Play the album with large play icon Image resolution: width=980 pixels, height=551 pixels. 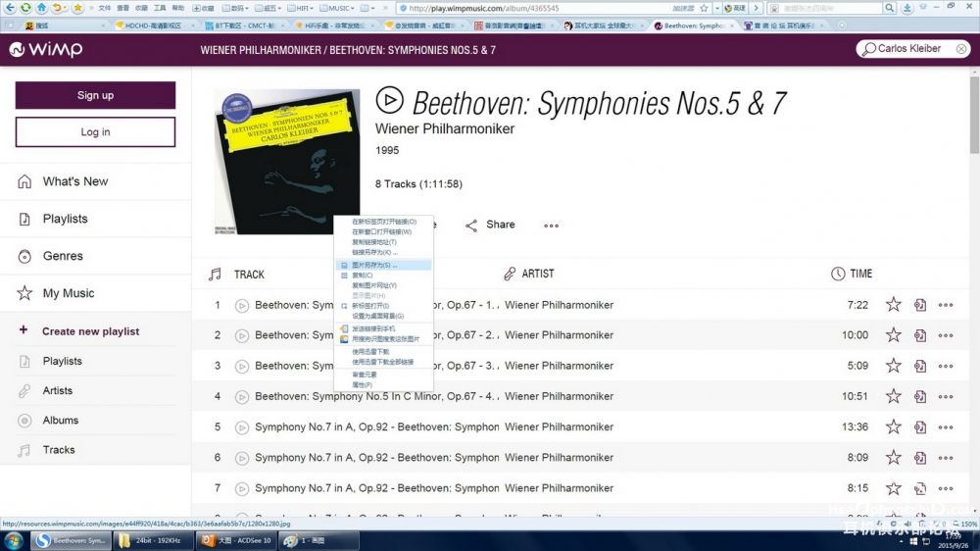[x=389, y=100]
